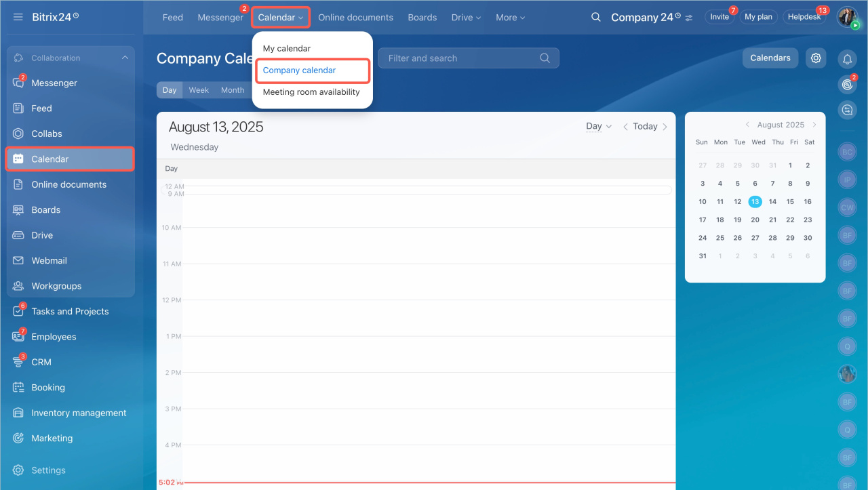This screenshot has width=868, height=490.
Task: Open Feed in top menu
Action: pos(173,18)
